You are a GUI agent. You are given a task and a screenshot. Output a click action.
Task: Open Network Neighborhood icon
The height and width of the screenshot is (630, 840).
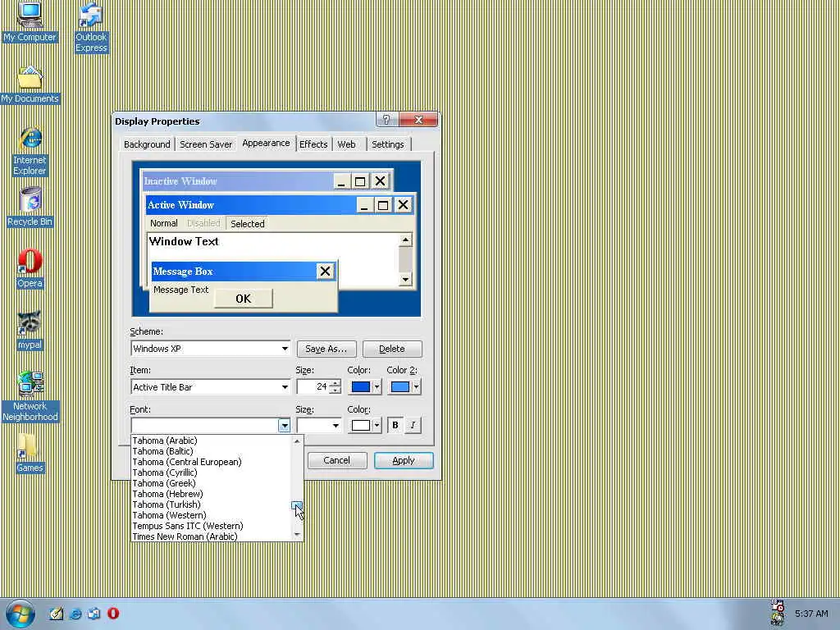point(30,396)
